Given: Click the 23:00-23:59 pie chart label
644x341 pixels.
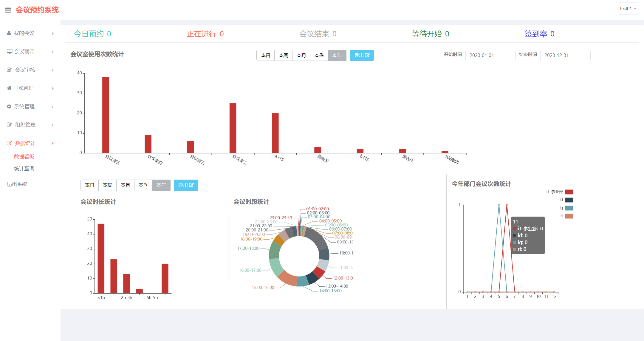Looking at the screenshot, I should pos(281,218).
